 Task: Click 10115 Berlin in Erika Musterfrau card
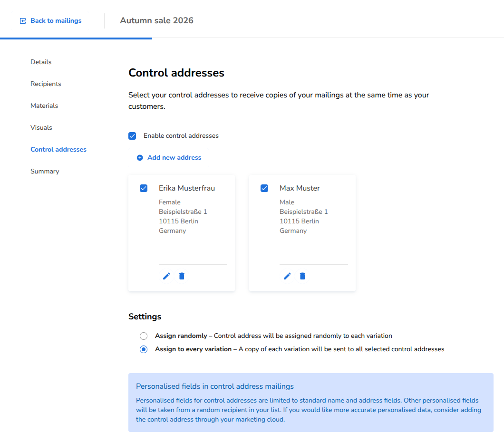click(x=178, y=221)
